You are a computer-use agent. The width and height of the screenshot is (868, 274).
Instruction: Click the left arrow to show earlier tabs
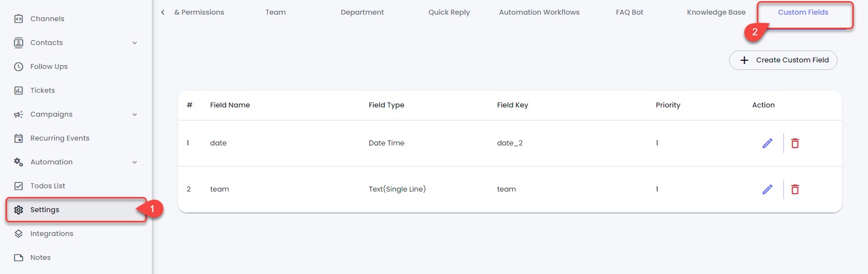[163, 12]
